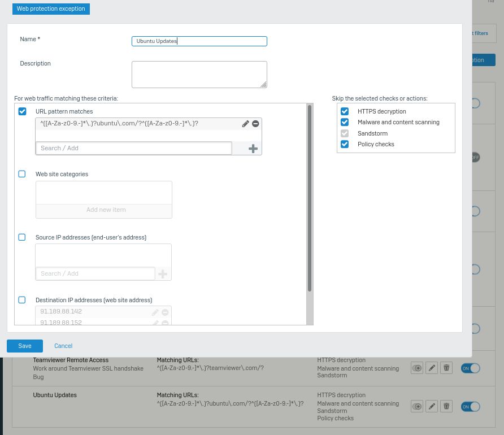
Task: Click the ubuntu URL pattern text
Action: tap(119, 123)
